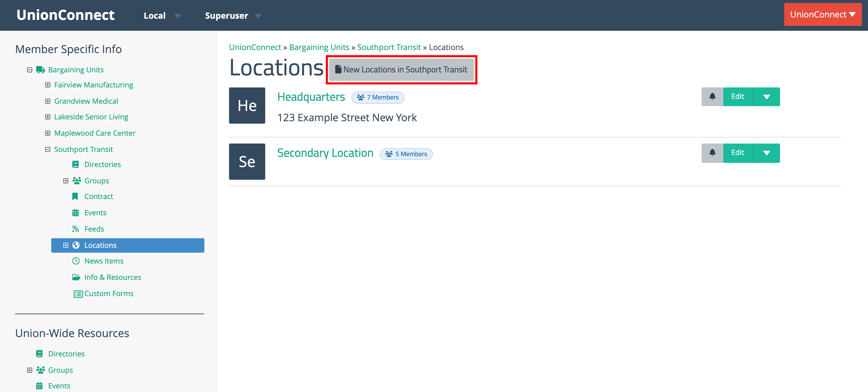Click the Headquarters 'He' avatar tile

point(247,106)
